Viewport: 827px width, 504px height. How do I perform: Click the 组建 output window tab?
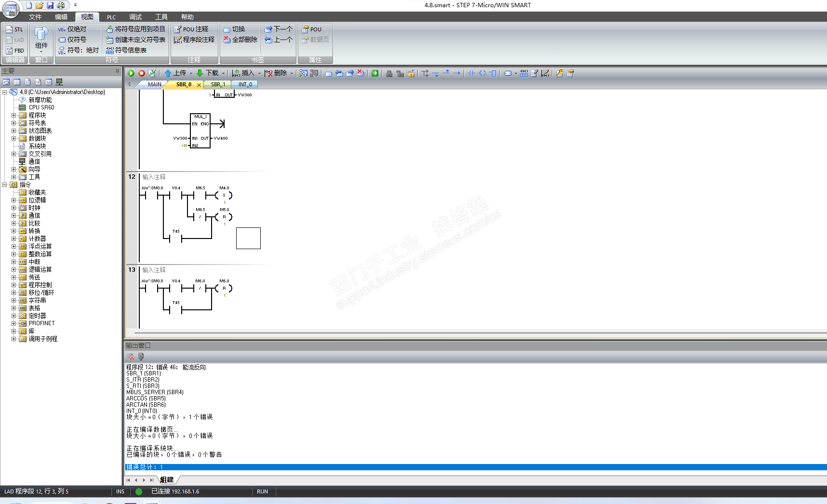pyautogui.click(x=167, y=480)
